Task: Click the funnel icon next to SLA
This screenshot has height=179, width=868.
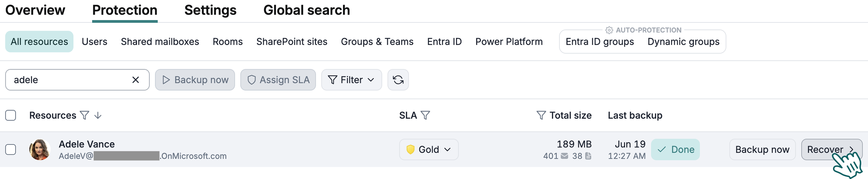Action: coord(425,116)
